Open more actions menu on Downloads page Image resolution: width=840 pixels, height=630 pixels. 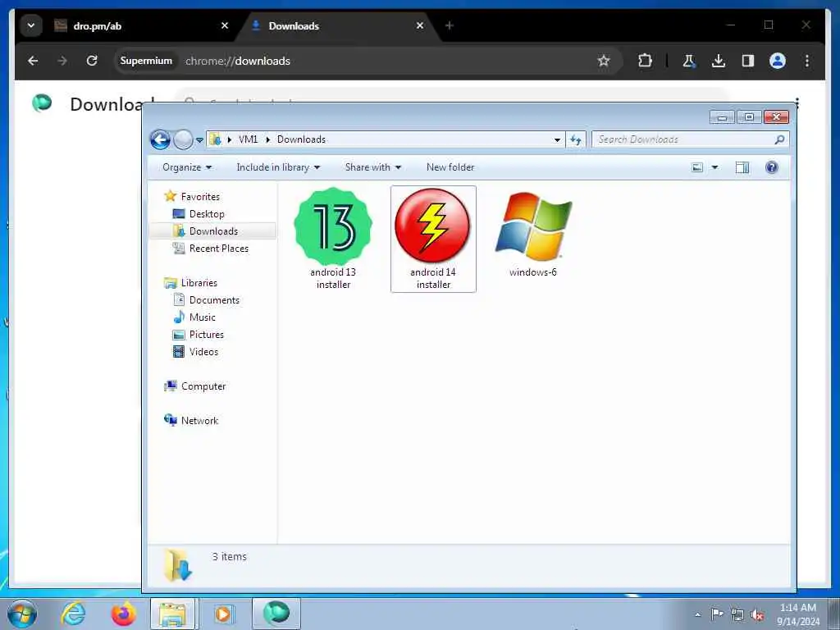[797, 103]
